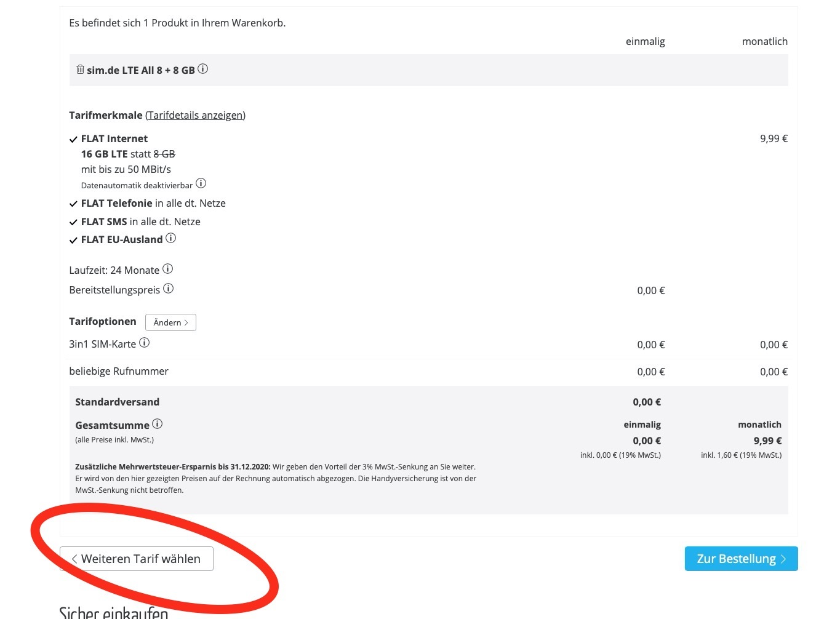Proceed with the Zur Bestellung button
The height and width of the screenshot is (619, 840).
point(741,559)
